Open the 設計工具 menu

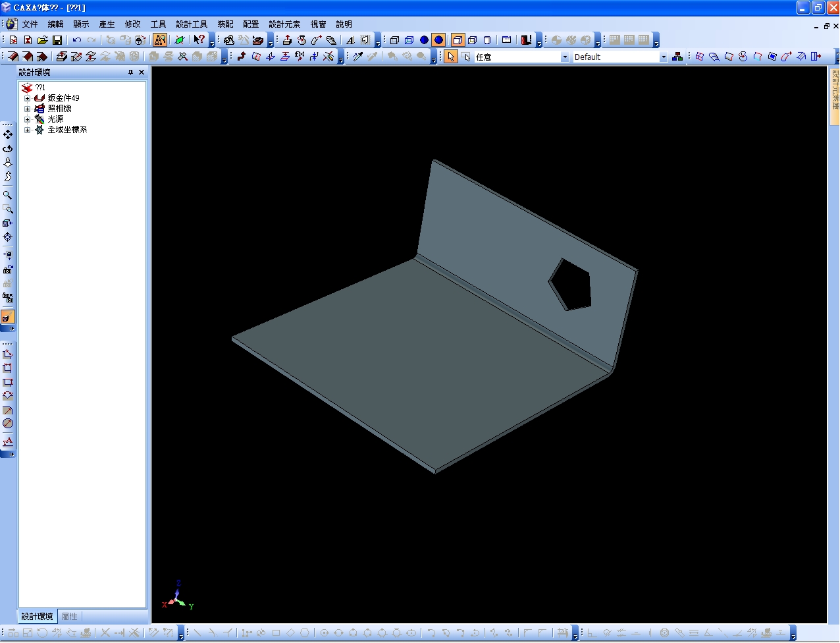pyautogui.click(x=192, y=24)
